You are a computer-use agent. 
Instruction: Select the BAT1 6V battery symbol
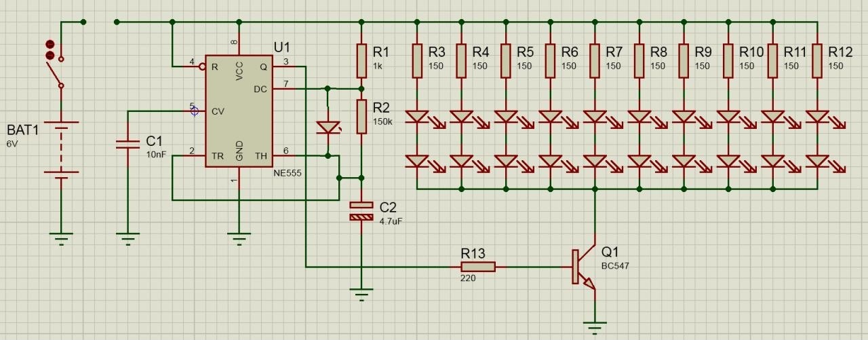pyautogui.click(x=61, y=151)
